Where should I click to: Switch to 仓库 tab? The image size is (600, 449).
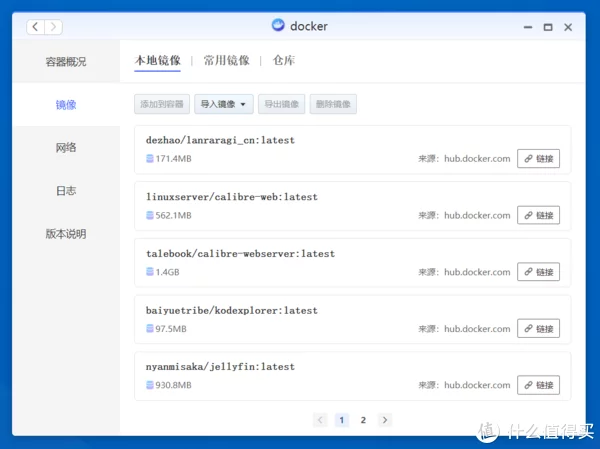(x=284, y=60)
